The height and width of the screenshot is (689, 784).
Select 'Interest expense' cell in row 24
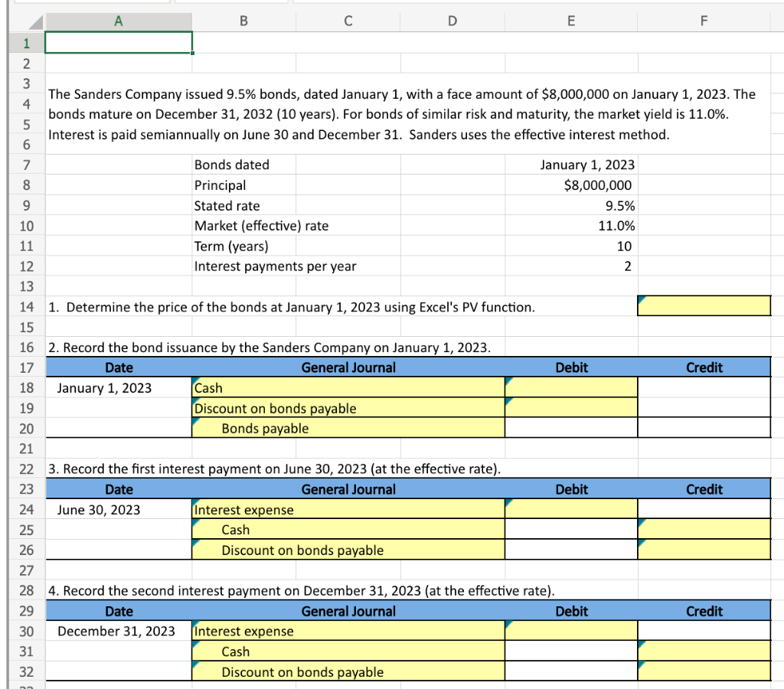[x=348, y=510]
